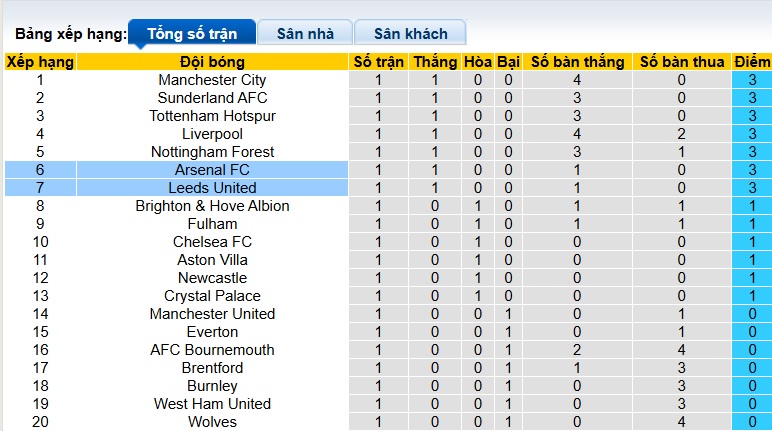The image size is (772, 431).
Task: Select AFC Bournemouth in the standings
Action: (212, 350)
